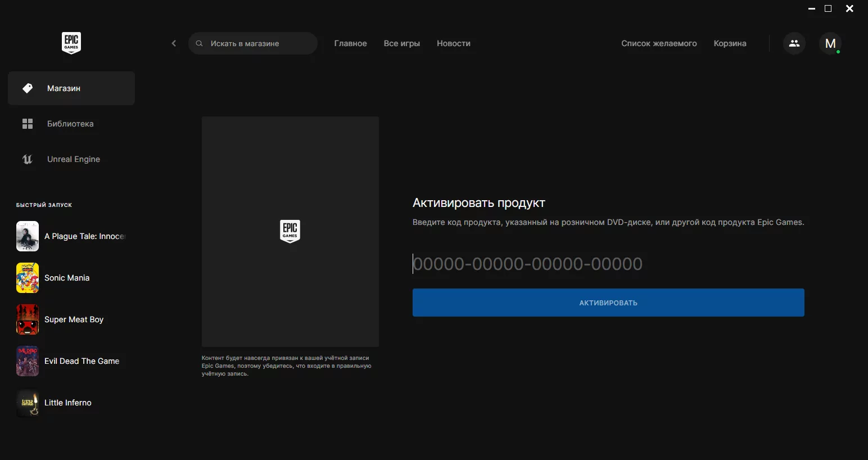Click the product code input field
868x460 pixels.
tap(608, 264)
